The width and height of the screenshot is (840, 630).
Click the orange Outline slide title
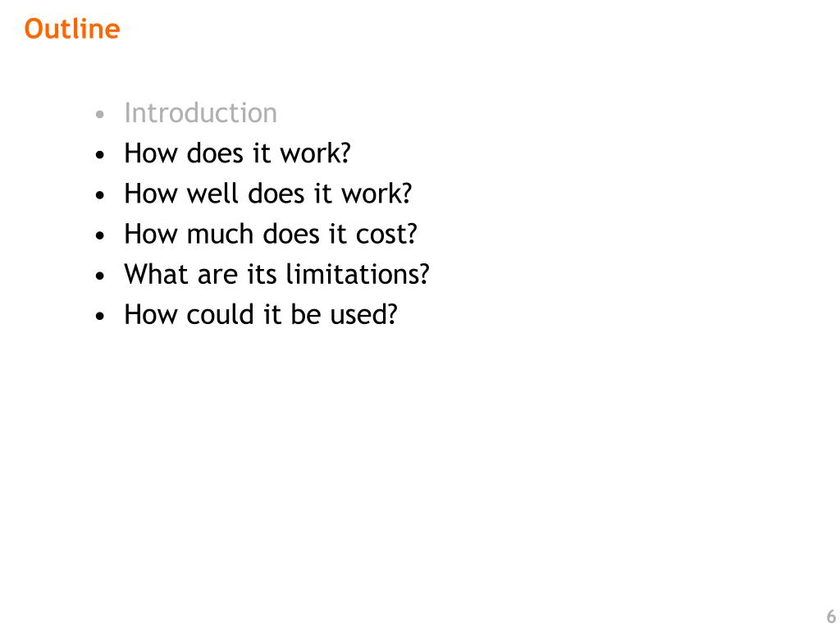click(x=72, y=29)
